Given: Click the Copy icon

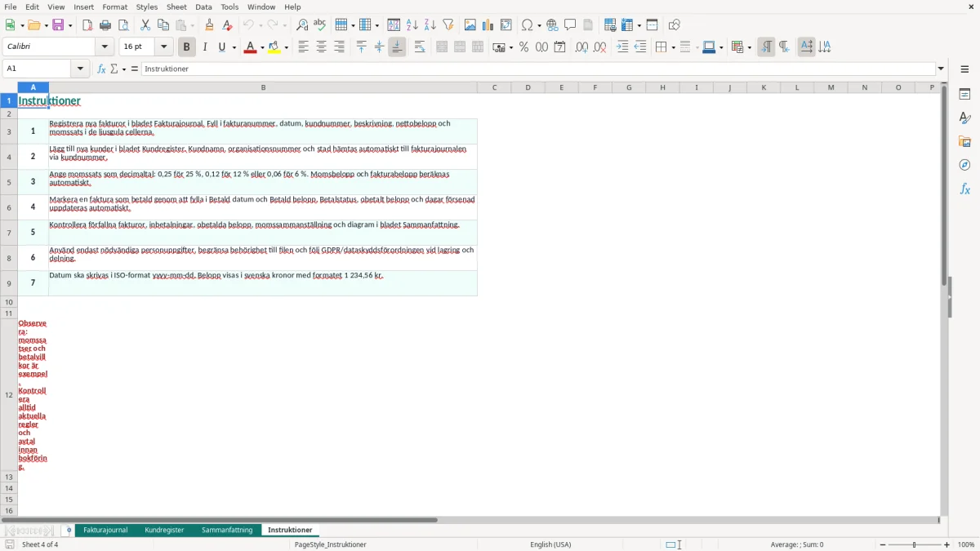Looking at the screenshot, I should pyautogui.click(x=163, y=25).
